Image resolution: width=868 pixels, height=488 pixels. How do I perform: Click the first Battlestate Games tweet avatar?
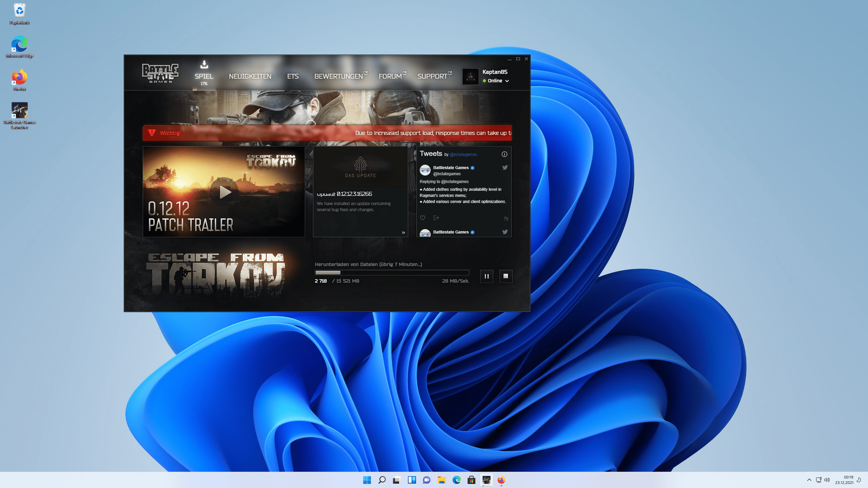point(425,170)
